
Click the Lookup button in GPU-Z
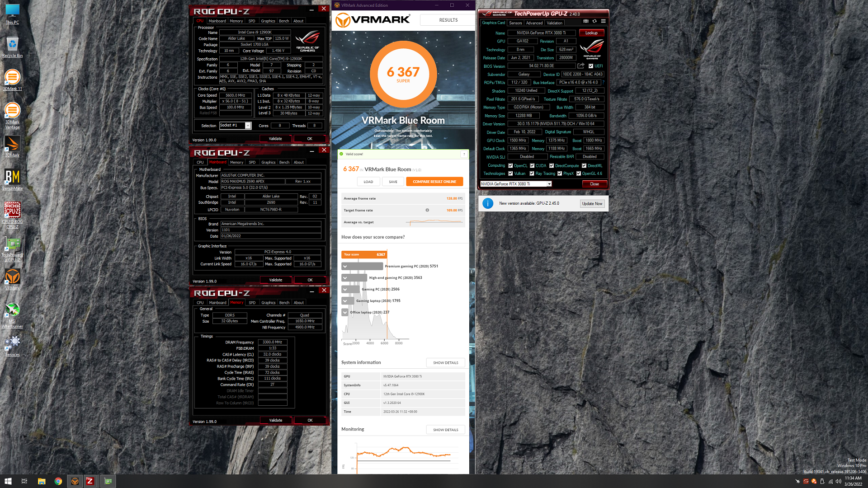point(591,33)
